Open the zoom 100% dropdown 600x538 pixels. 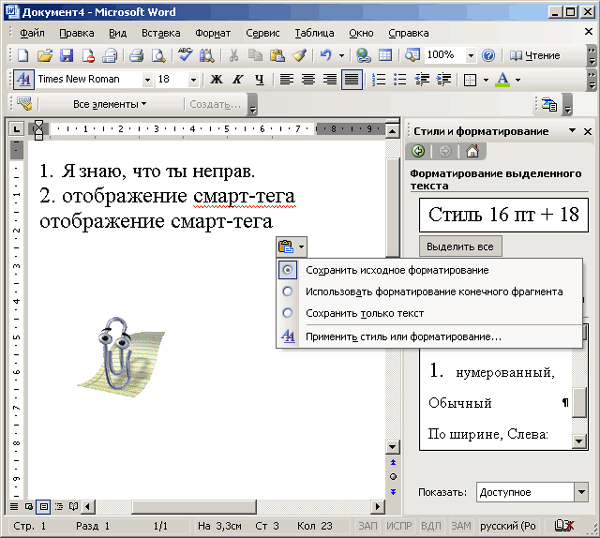coord(471,56)
